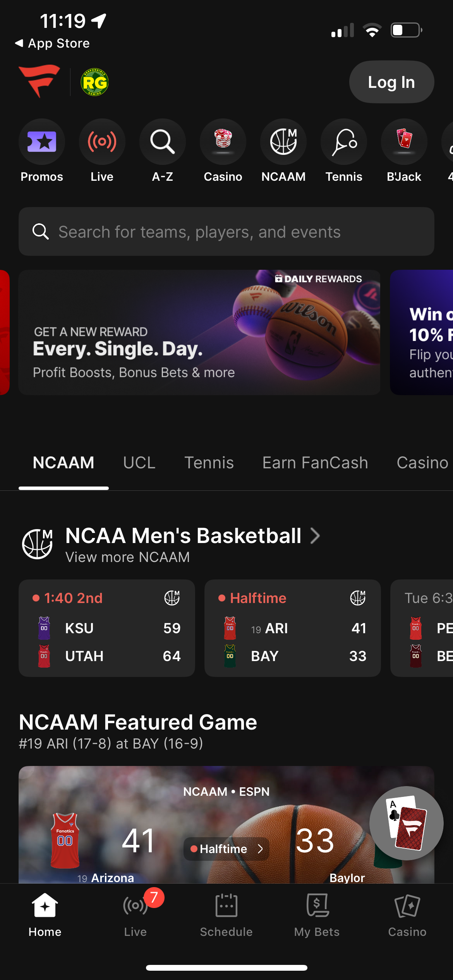Switch to the UCL tab

pos(139,463)
